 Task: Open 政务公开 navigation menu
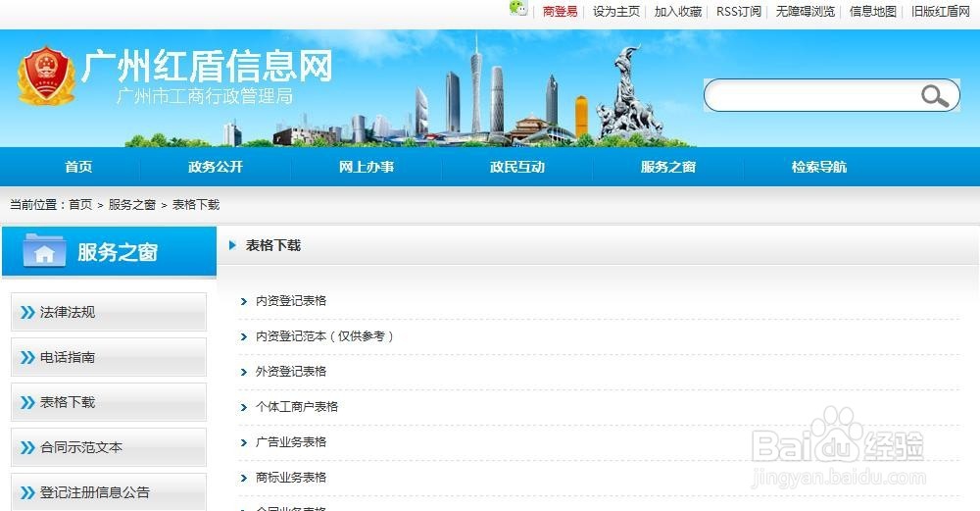click(216, 167)
